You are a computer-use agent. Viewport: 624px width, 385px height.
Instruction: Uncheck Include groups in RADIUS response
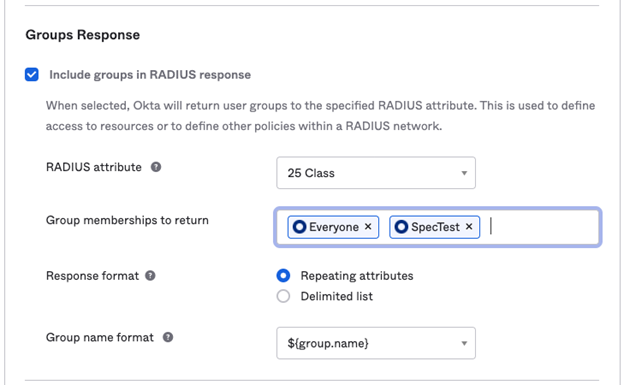coord(32,74)
